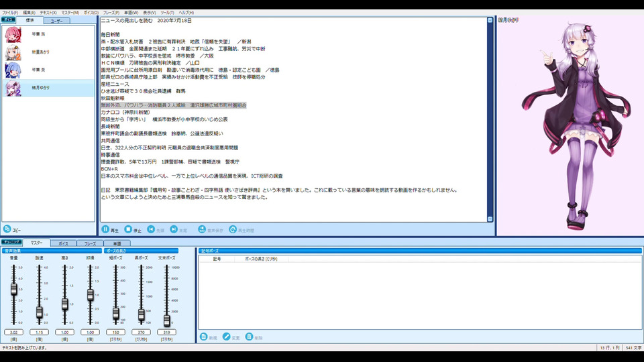The width and height of the screenshot is (644, 362).
Task: Click the ポーズの長さ[ミリ秒] column header
Action: pyautogui.click(x=261, y=259)
